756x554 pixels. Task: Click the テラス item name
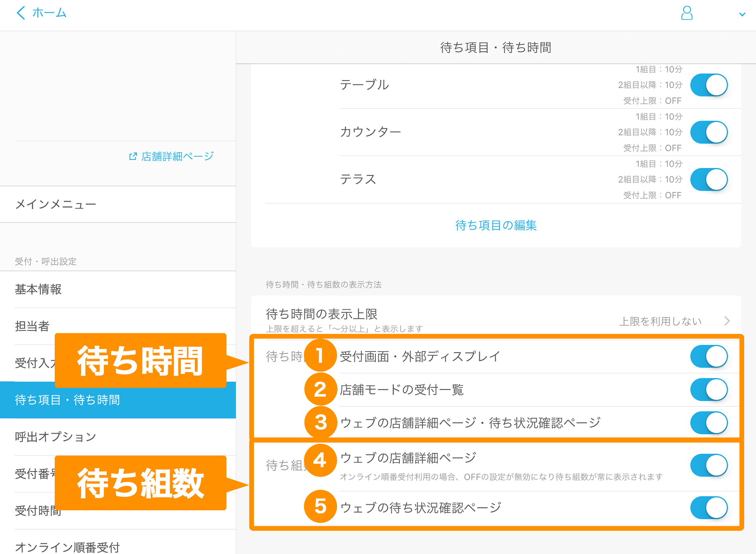point(358,179)
